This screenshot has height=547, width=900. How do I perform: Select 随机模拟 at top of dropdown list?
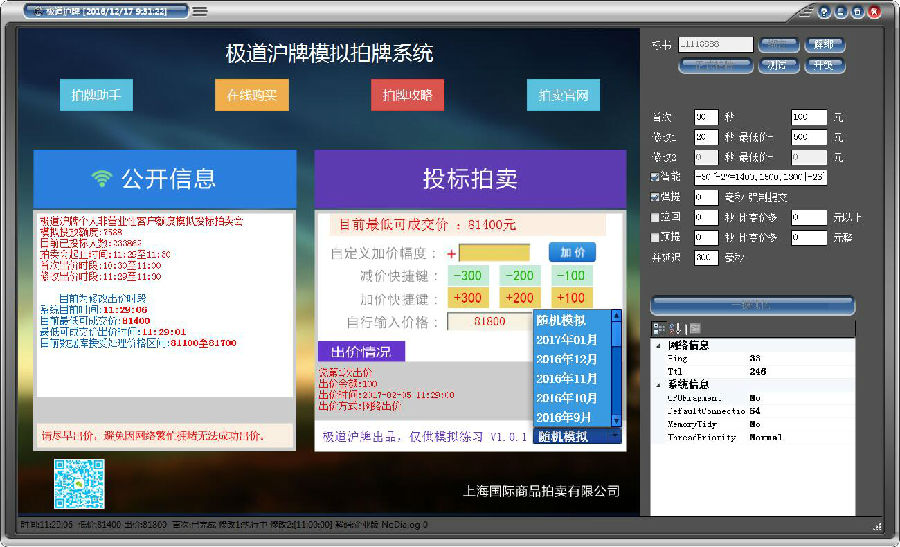572,320
